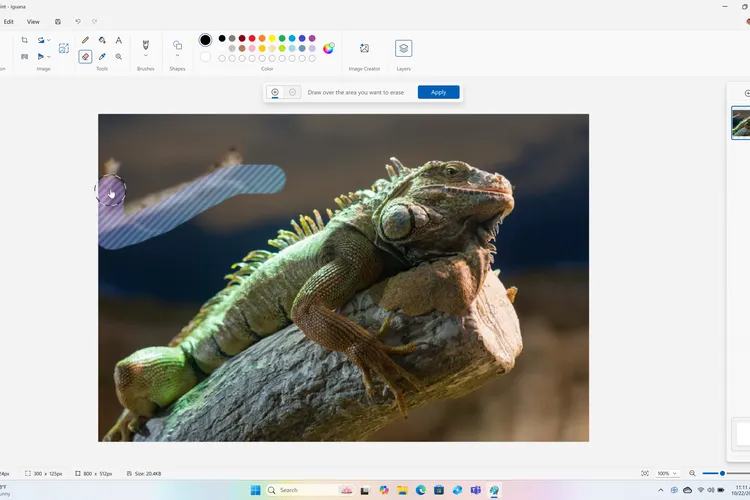The height and width of the screenshot is (500, 750).
Task: Open the View menu
Action: (x=34, y=21)
